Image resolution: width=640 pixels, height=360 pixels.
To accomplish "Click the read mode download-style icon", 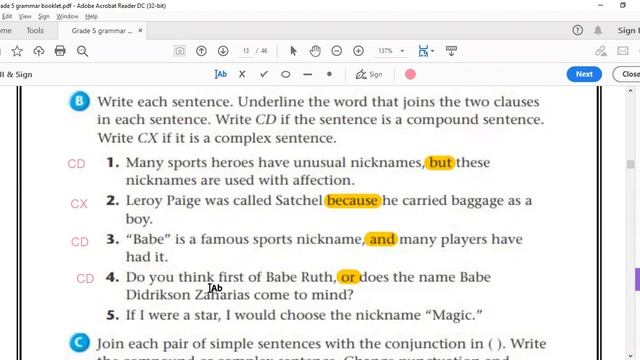I will pyautogui.click(x=451, y=51).
